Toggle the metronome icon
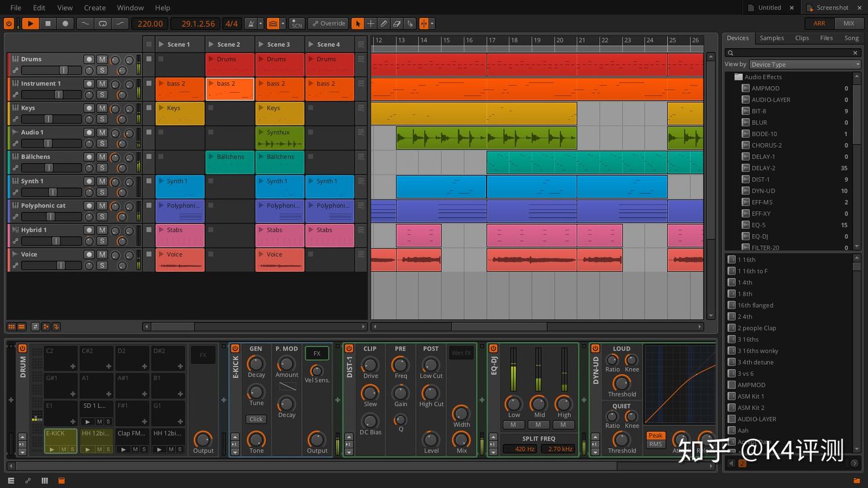This screenshot has width=868, height=488. [x=251, y=23]
